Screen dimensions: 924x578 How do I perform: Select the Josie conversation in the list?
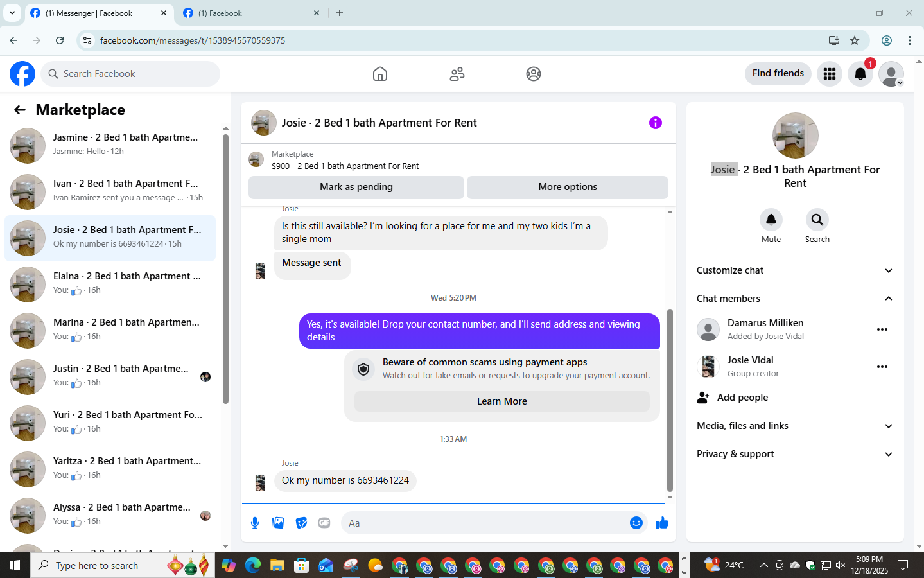(x=110, y=238)
